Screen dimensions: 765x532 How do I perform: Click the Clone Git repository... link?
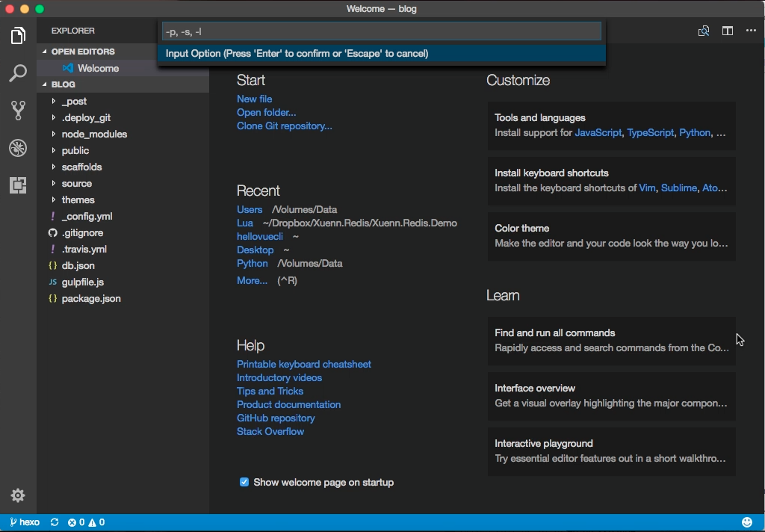point(285,126)
